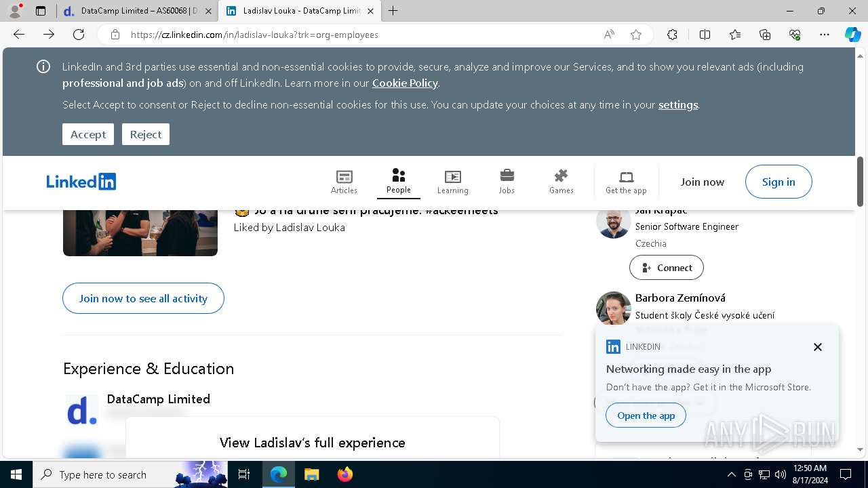The height and width of the screenshot is (488, 868).
Task: Open the Windows Start menu
Action: click(16, 474)
